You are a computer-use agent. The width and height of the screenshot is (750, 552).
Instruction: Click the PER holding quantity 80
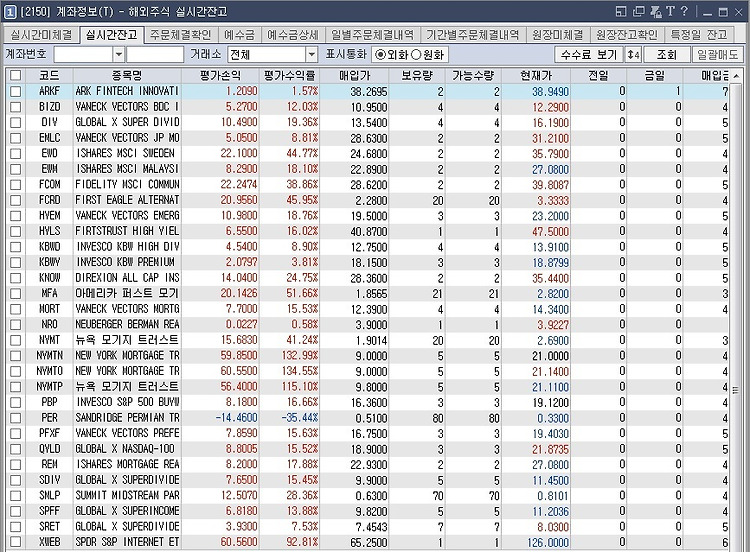(x=438, y=418)
